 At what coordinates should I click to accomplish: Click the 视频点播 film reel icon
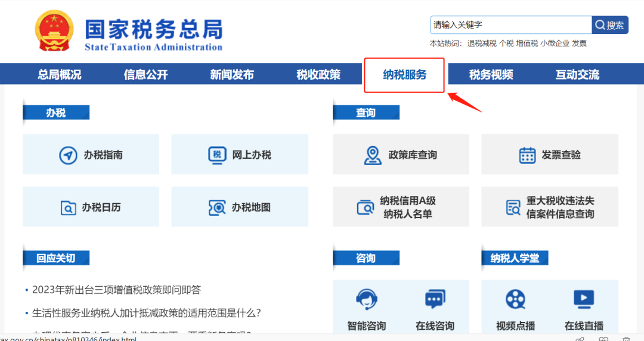(515, 299)
